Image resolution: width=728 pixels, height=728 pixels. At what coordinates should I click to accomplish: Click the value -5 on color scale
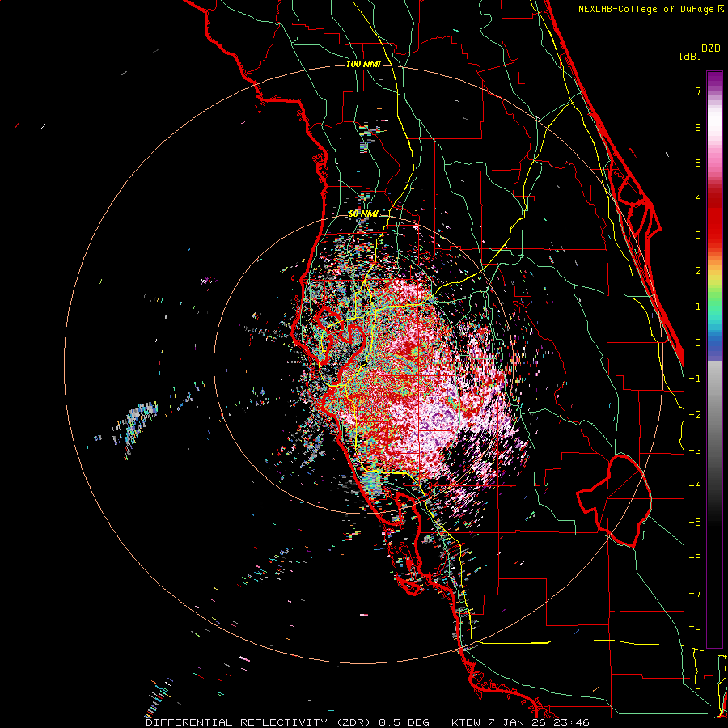tap(695, 523)
